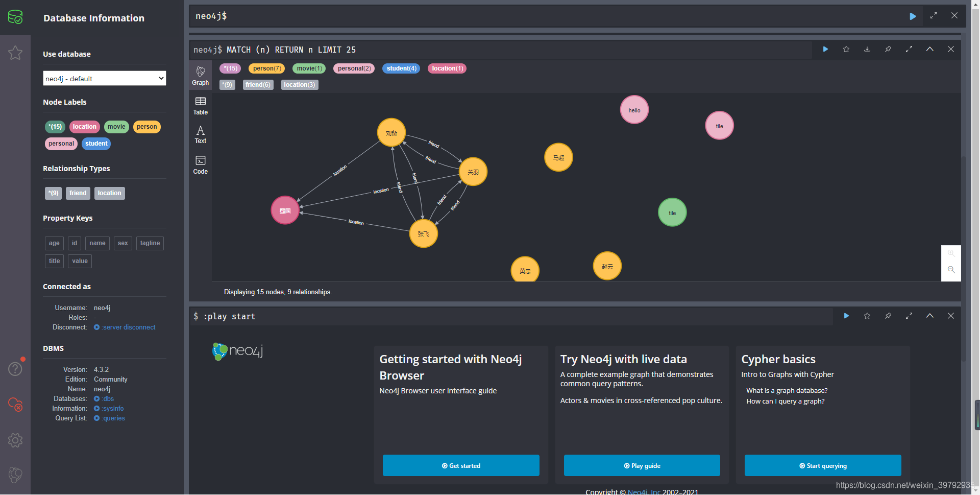Filter nodes by the student(4) label
This screenshot has height=495, width=980.
(401, 68)
